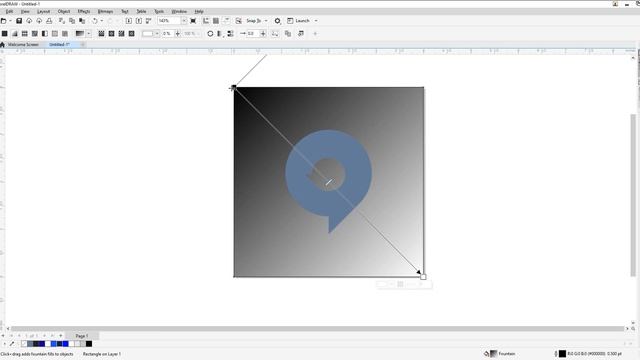
Task: Click the Export icon
Action: [139, 20]
